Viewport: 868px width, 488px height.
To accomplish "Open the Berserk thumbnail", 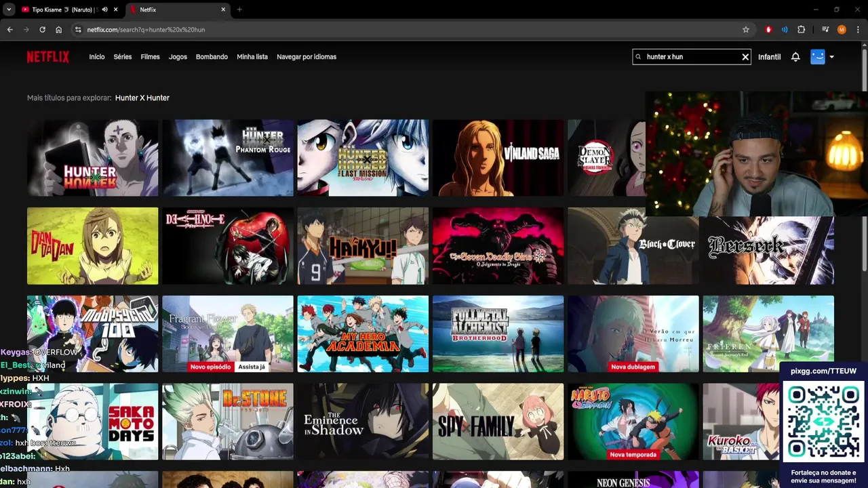I will tap(768, 249).
